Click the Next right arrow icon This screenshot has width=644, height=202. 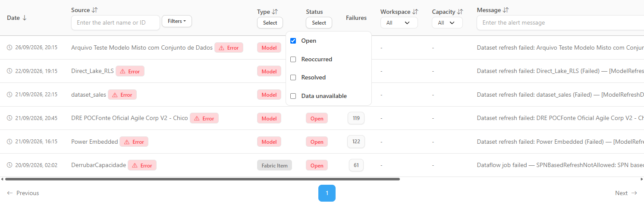click(x=634, y=193)
